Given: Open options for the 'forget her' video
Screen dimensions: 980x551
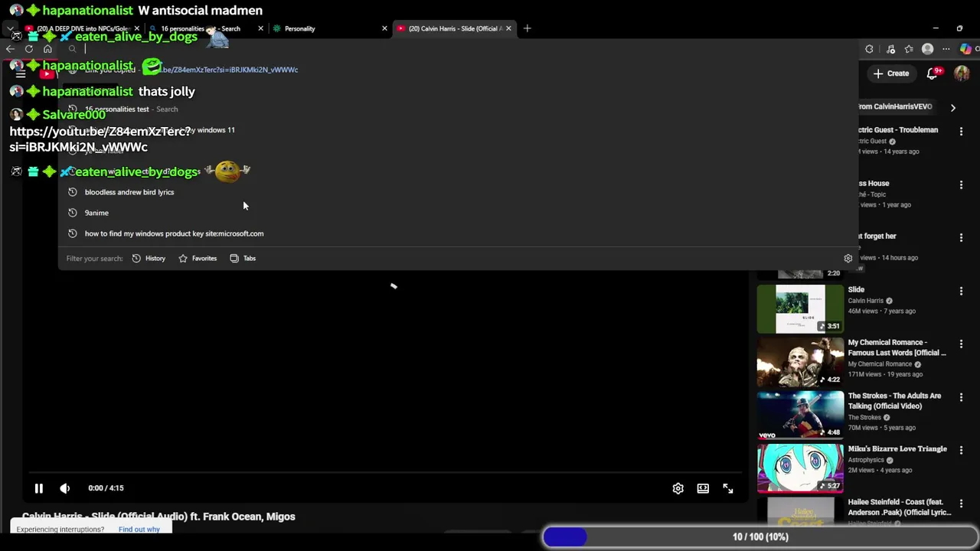Looking at the screenshot, I should pos(961,238).
